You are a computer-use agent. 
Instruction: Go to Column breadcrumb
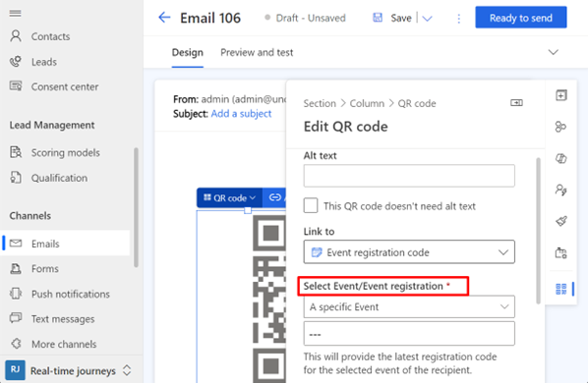367,103
